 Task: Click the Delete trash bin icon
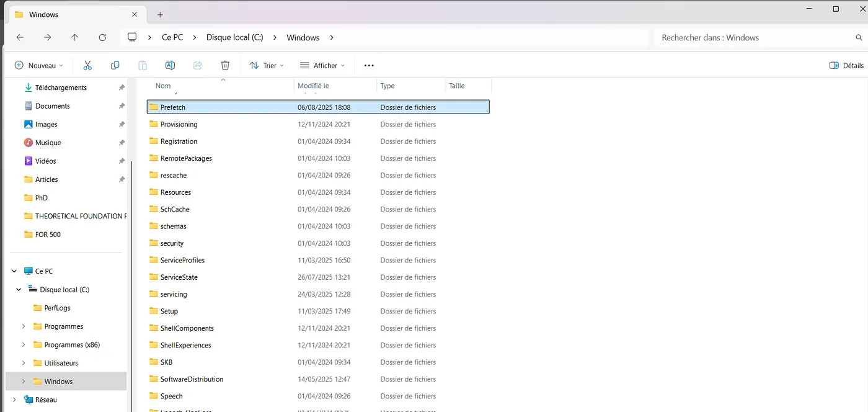coord(225,65)
